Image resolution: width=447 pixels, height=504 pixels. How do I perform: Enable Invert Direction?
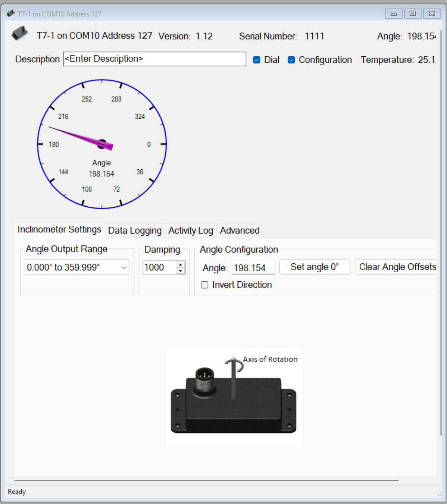coord(204,285)
